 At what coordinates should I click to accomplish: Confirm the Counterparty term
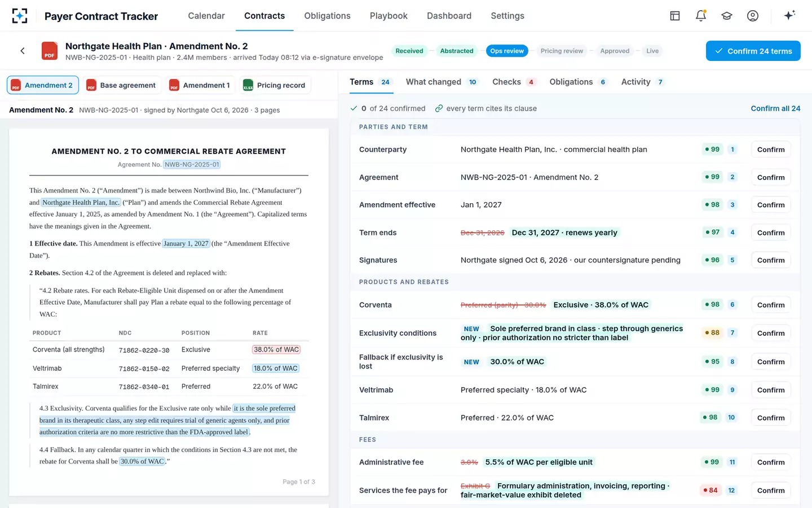(771, 150)
